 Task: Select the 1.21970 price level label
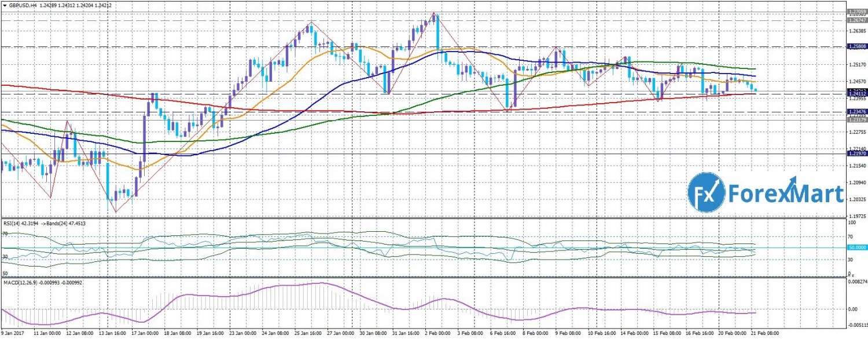coord(856,154)
